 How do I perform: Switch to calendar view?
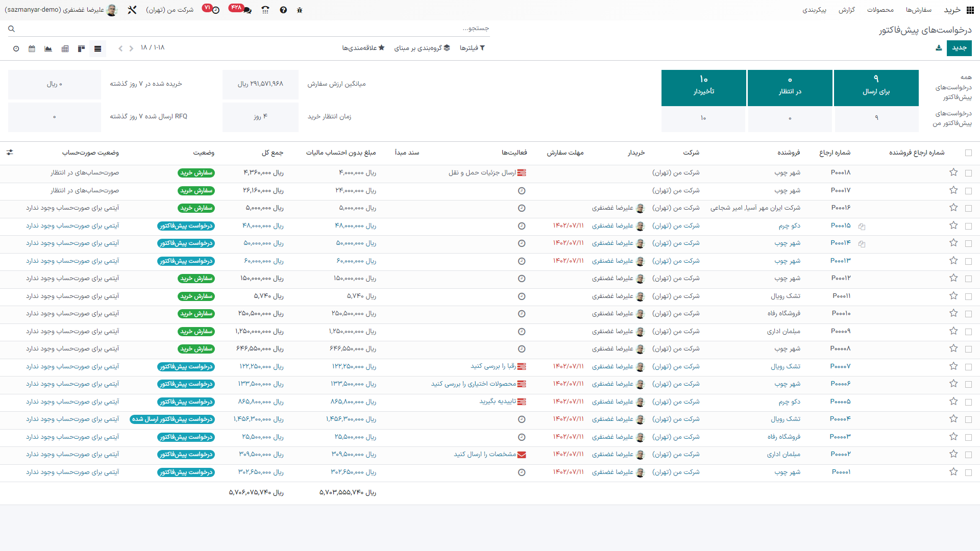coord(32,48)
